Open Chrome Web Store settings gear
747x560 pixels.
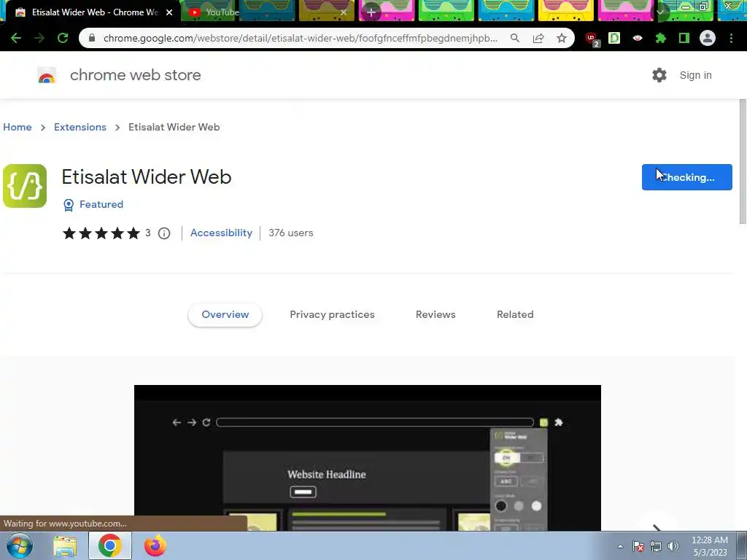(659, 75)
